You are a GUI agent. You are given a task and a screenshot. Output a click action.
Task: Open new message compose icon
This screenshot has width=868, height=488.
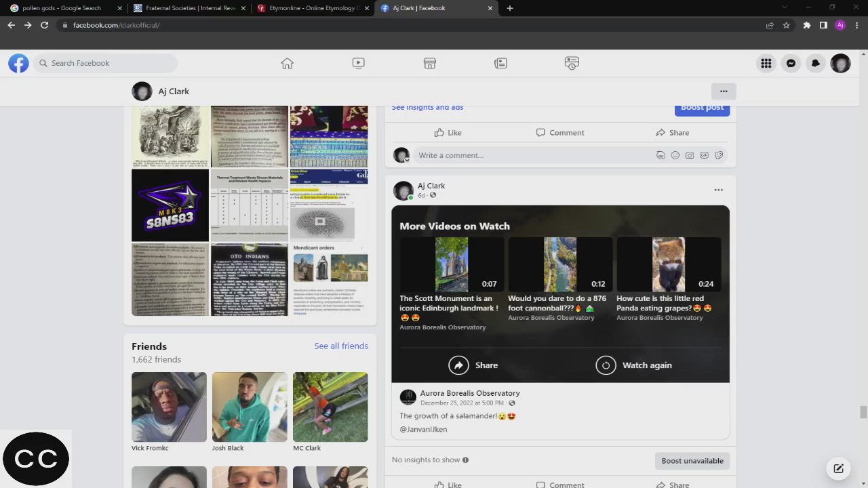coord(838,468)
